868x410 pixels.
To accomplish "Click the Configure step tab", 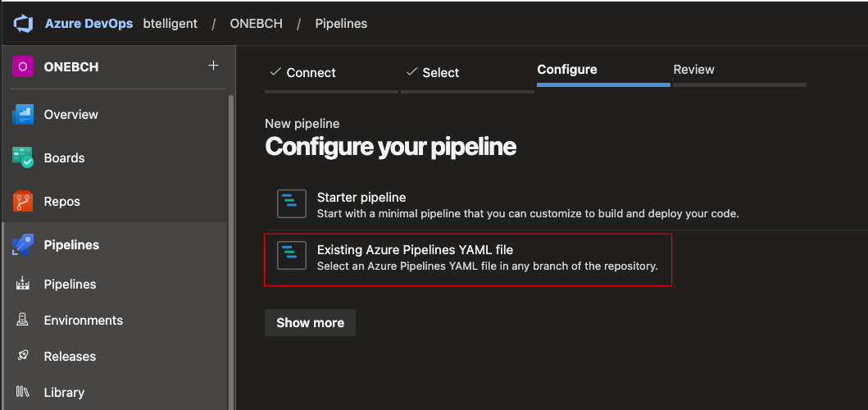I will point(567,70).
